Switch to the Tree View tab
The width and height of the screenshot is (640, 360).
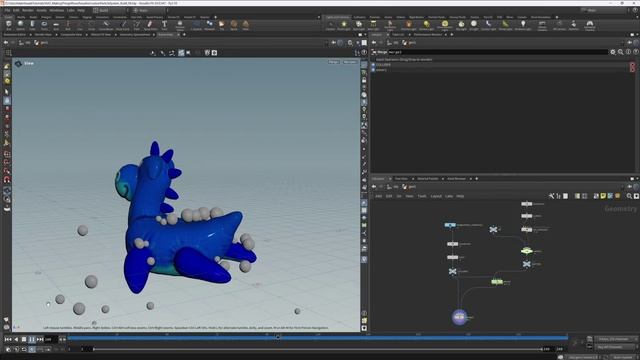[401, 179]
